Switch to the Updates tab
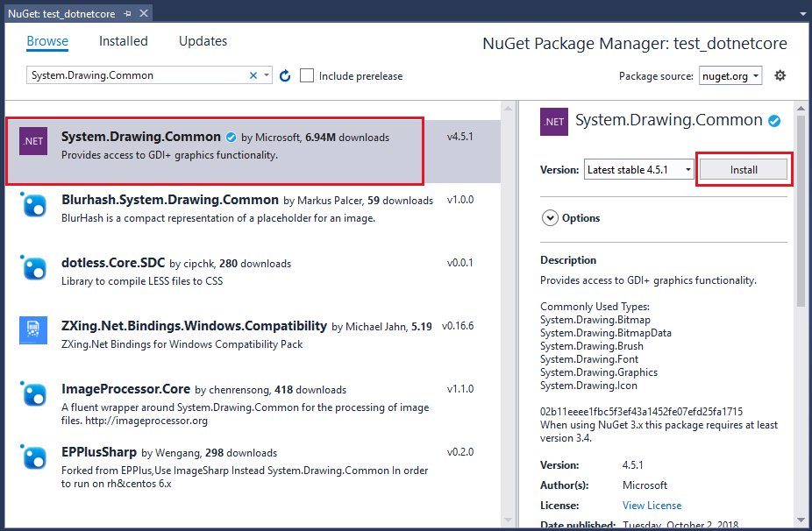The height and width of the screenshot is (531, 812). pos(203,41)
